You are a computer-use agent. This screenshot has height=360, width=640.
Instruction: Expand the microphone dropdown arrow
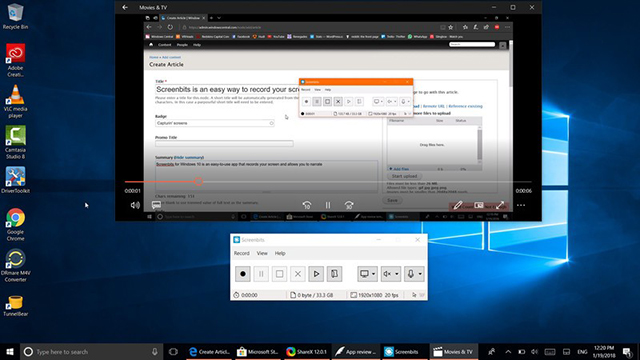coord(420,274)
